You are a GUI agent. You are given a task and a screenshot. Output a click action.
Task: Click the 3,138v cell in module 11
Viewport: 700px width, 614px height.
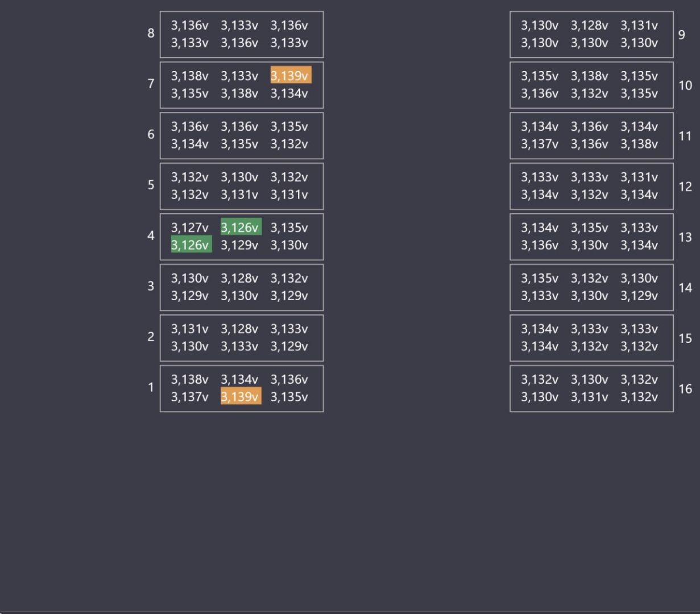click(x=639, y=144)
